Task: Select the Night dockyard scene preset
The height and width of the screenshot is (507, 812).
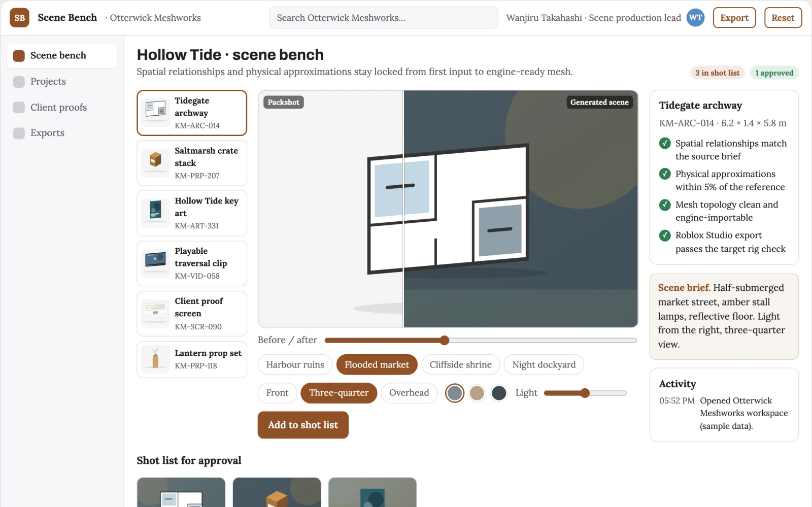Action: coord(544,365)
